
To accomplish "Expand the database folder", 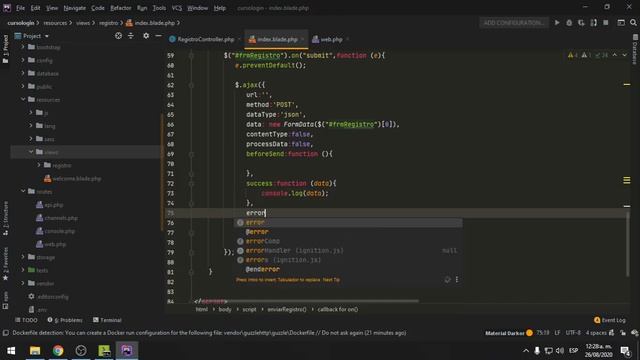I will [x=23, y=73].
